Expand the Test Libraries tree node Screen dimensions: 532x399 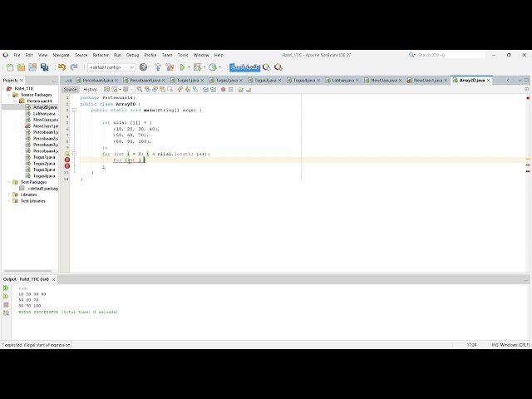pos(9,201)
